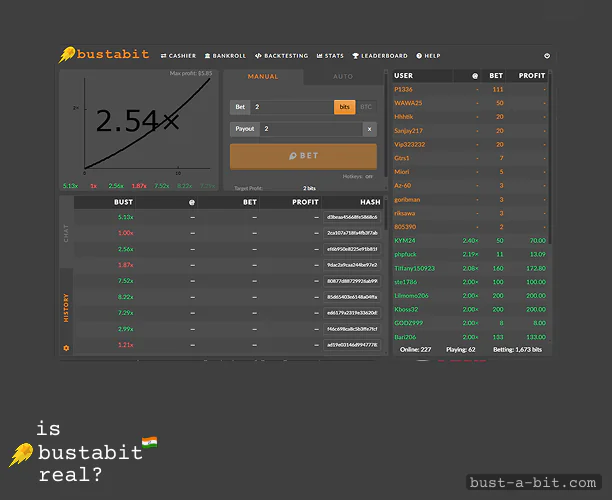This screenshot has width=612, height=500.
Task: Select the hash field of the 1.21x row
Action: pyautogui.click(x=352, y=345)
